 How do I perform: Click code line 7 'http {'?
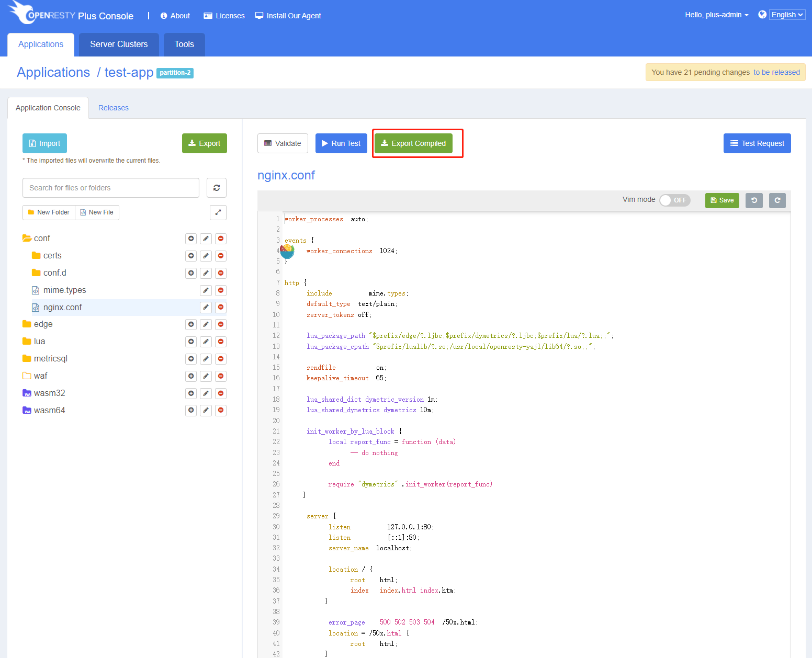pos(296,283)
